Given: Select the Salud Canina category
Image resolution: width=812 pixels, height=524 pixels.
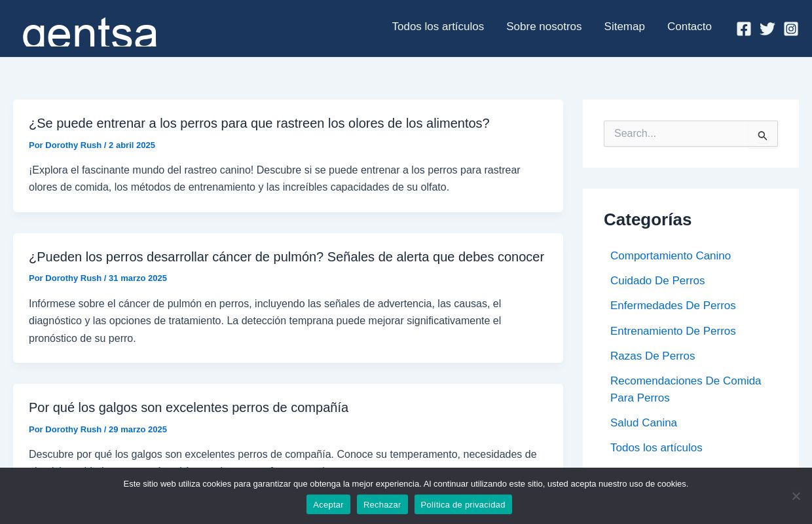Looking at the screenshot, I should pyautogui.click(x=644, y=423).
